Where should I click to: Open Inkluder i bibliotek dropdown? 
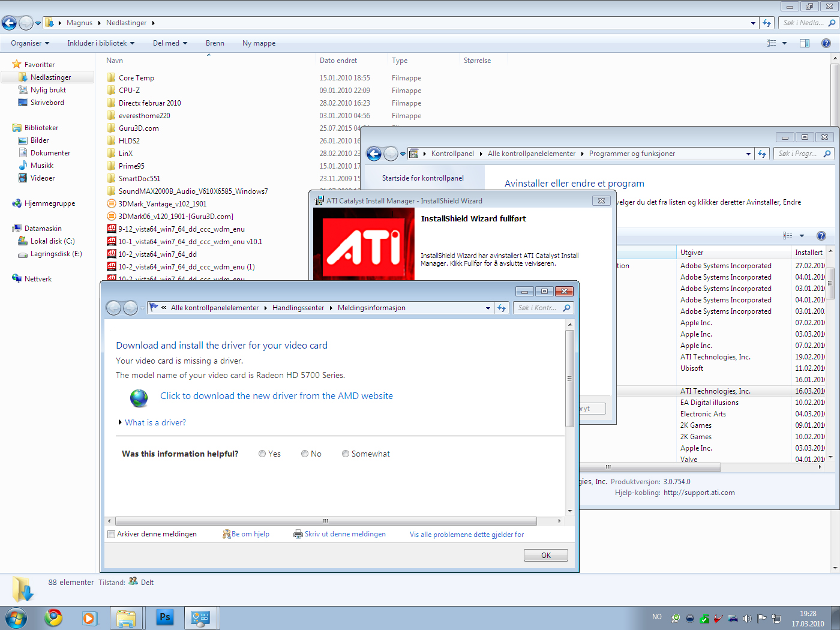(101, 43)
